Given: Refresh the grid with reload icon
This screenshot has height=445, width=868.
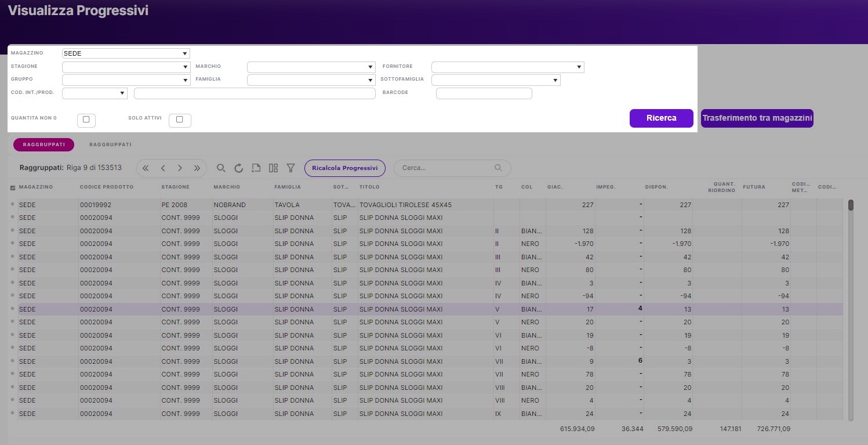Looking at the screenshot, I should (238, 168).
